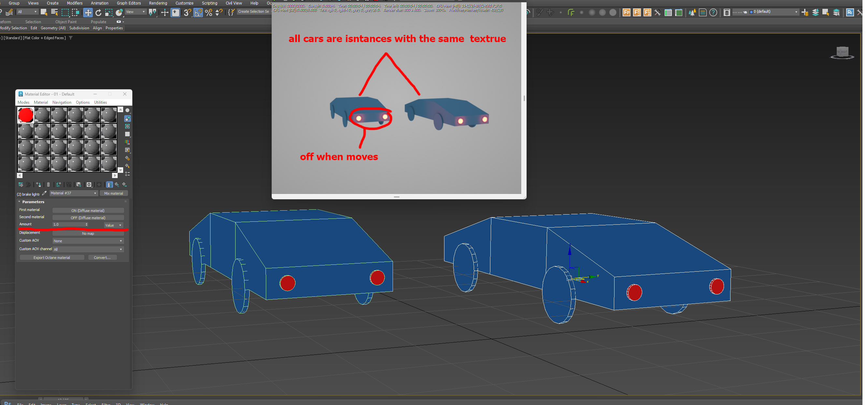Viewport: 868px width, 405px height.
Task: Open Utilities menu in Material Editor
Action: 100,102
